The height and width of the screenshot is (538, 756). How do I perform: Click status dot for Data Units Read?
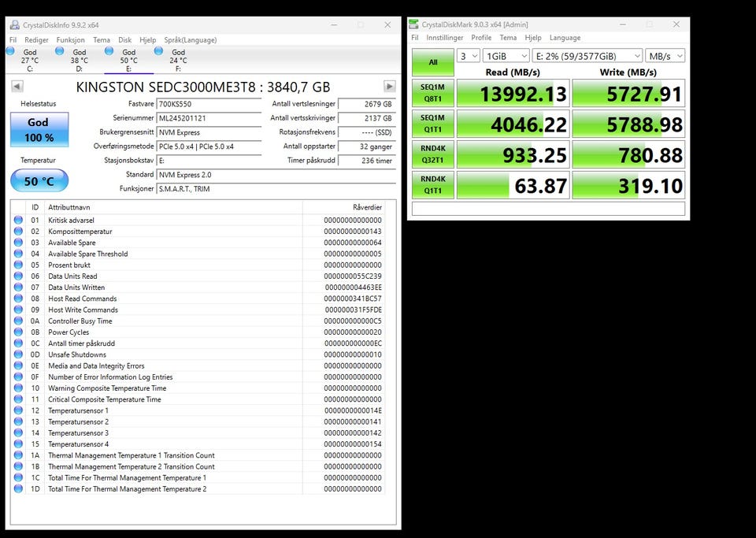18,276
